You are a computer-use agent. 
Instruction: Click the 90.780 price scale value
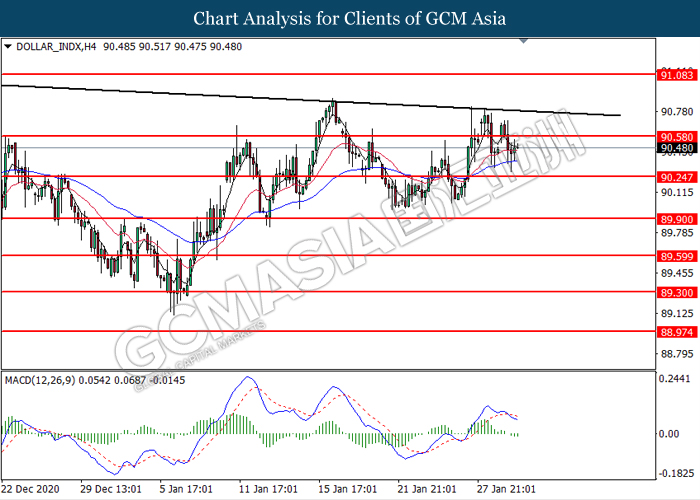(x=677, y=112)
